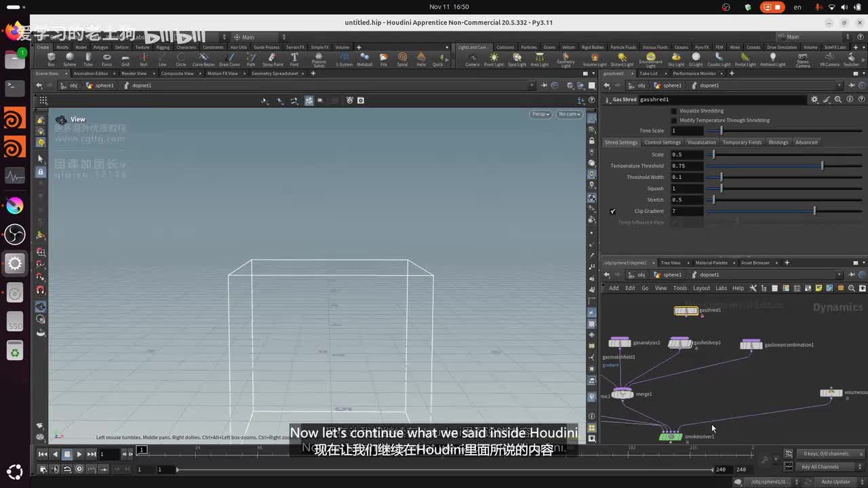Switch to the Geometry Spreadsheet tab
This screenshot has width=868, height=488.
[x=275, y=73]
